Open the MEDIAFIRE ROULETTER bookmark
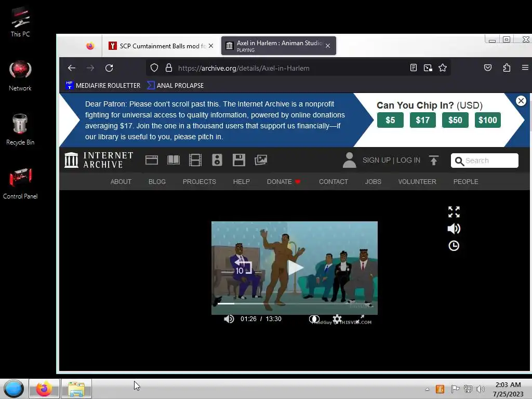 [x=103, y=86]
